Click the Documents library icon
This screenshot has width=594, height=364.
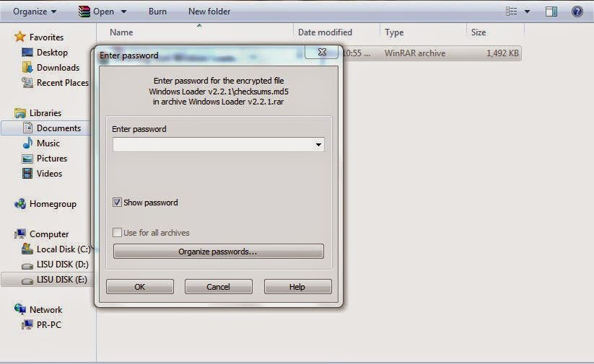click(x=27, y=128)
